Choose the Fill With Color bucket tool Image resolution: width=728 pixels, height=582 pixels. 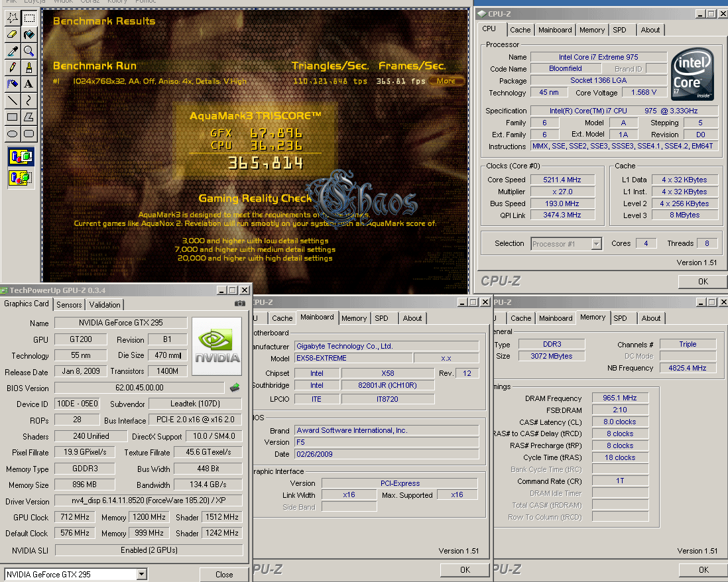point(29,34)
